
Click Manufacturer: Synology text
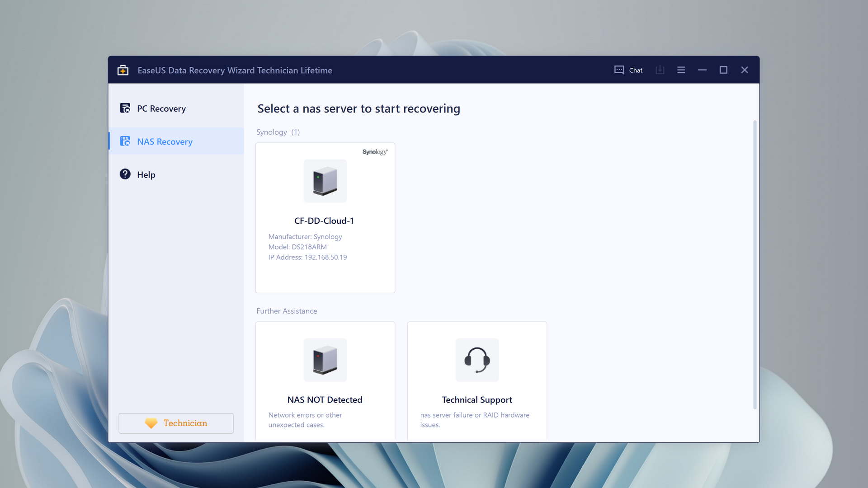(305, 236)
